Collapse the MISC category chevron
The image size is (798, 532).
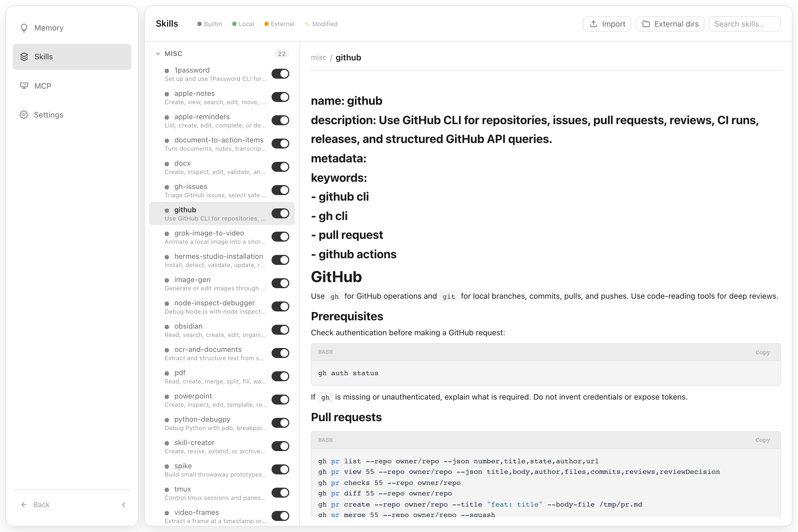click(x=158, y=53)
